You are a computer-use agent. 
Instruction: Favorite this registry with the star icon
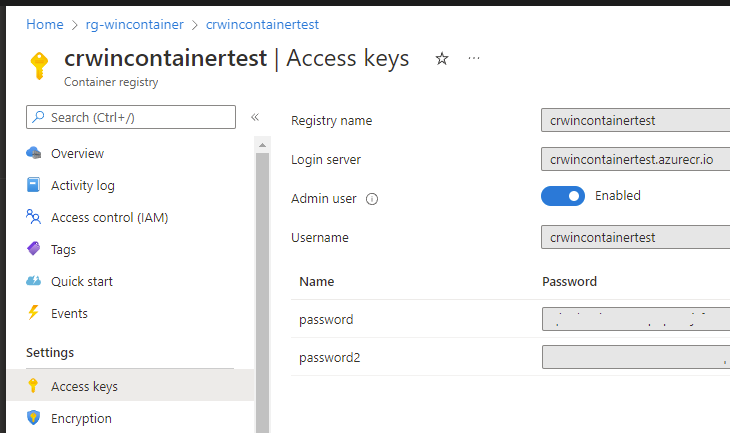(442, 59)
